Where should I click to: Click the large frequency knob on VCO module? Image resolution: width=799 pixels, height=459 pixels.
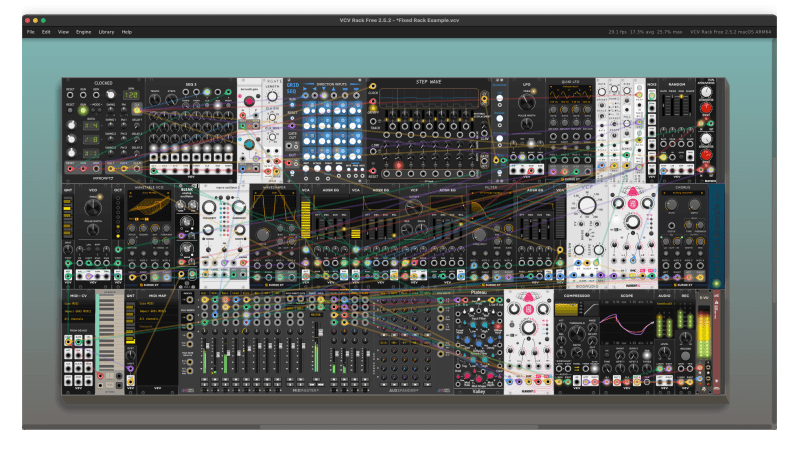(x=93, y=207)
